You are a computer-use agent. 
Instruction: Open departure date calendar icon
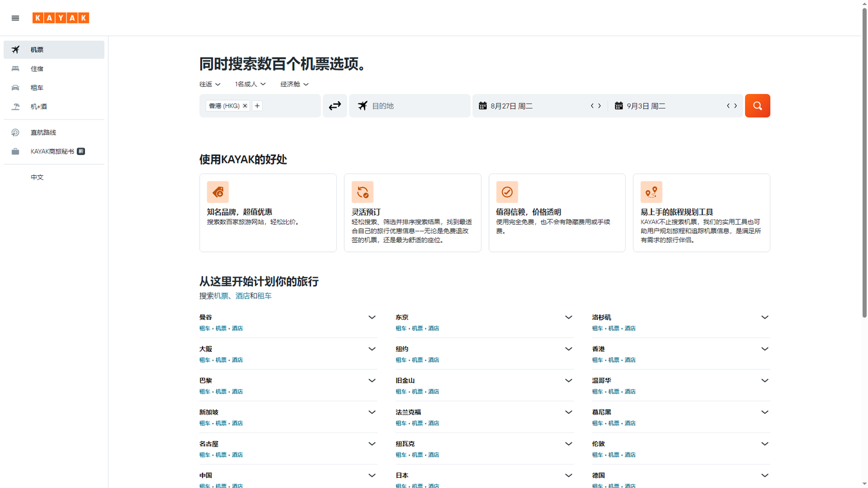click(483, 106)
